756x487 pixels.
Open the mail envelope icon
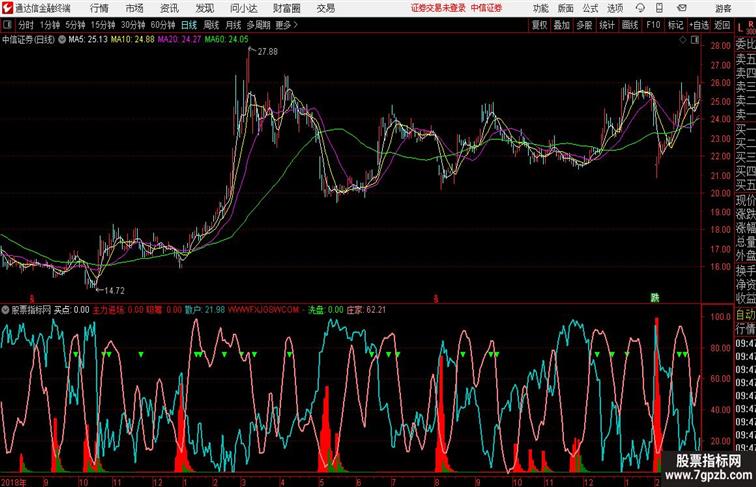pyautogui.click(x=682, y=8)
